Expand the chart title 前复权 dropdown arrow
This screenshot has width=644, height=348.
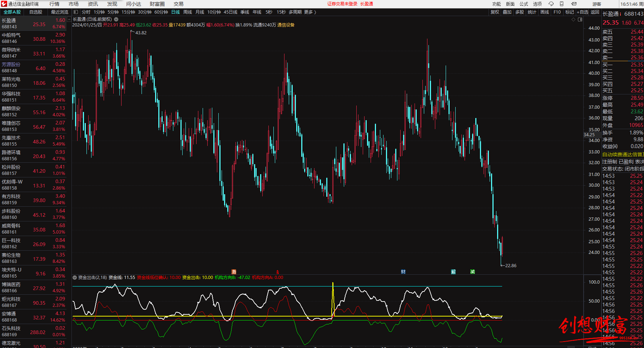116,19
